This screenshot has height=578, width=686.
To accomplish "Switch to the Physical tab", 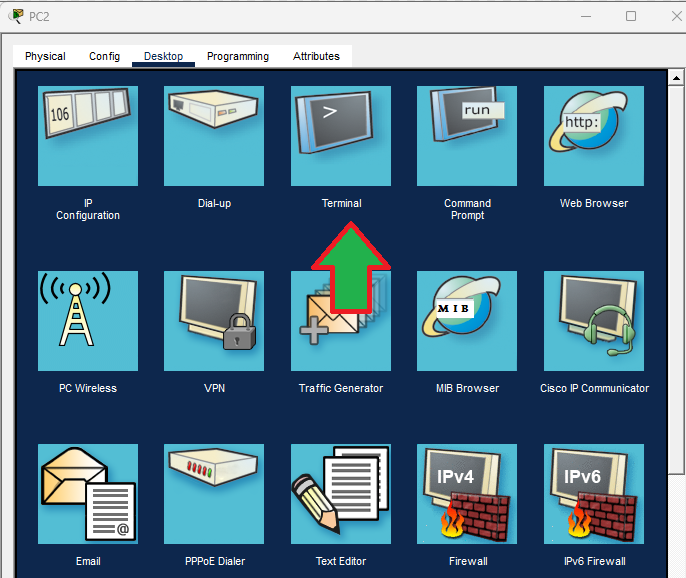I will coord(45,56).
